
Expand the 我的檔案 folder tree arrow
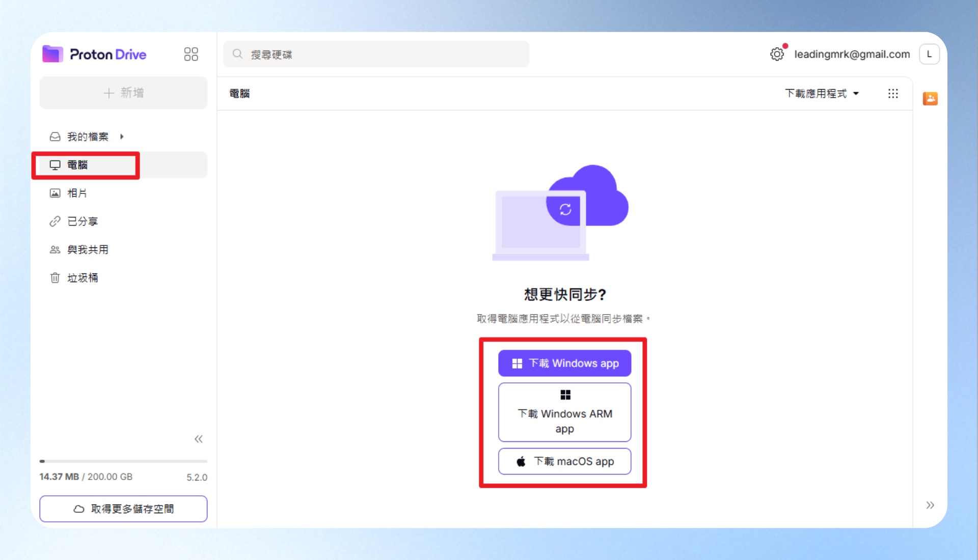pos(122,136)
